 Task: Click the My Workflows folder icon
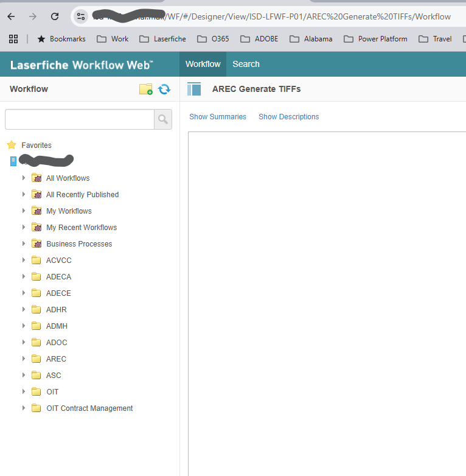point(37,211)
